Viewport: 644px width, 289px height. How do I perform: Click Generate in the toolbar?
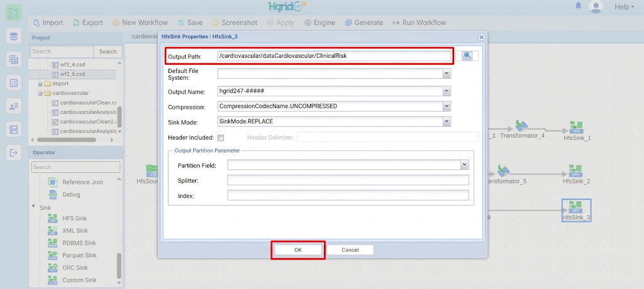364,23
